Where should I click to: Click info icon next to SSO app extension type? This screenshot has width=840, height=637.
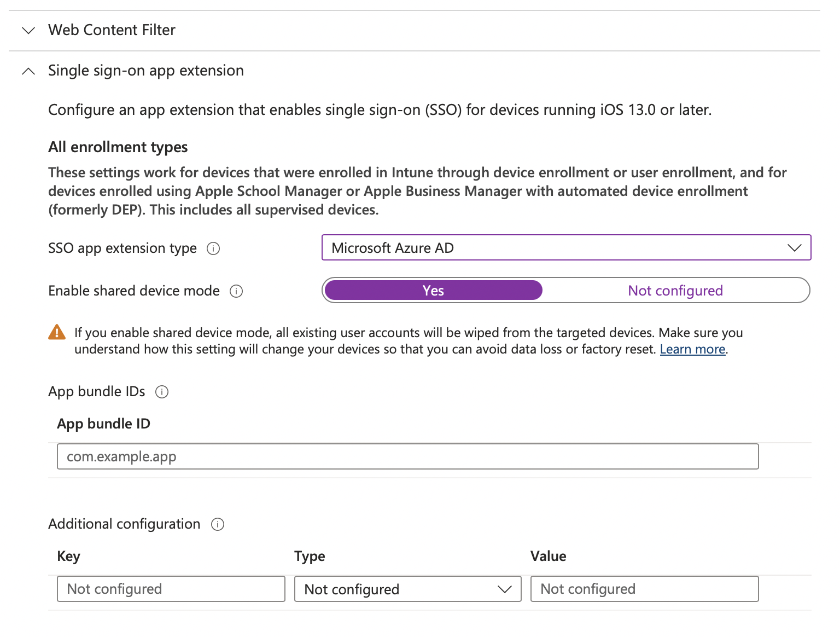(213, 248)
